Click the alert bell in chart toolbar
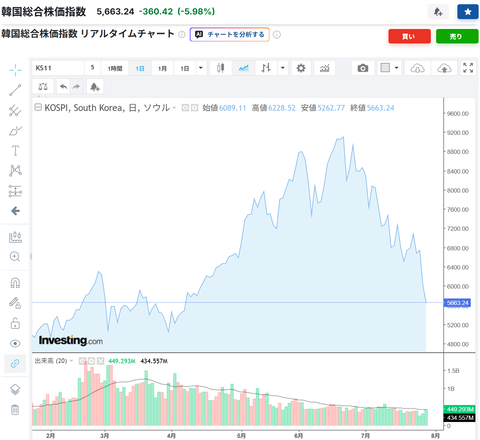The image size is (480, 440). click(95, 87)
